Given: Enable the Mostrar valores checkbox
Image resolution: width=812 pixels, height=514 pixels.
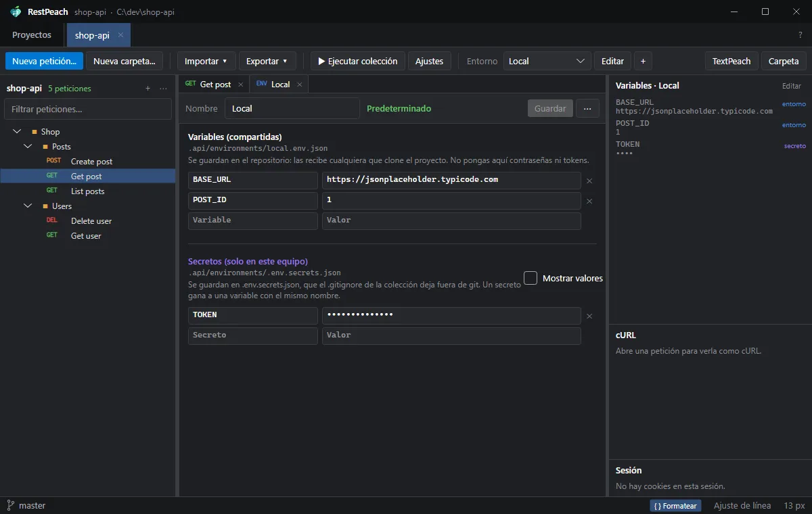Looking at the screenshot, I should pyautogui.click(x=531, y=278).
